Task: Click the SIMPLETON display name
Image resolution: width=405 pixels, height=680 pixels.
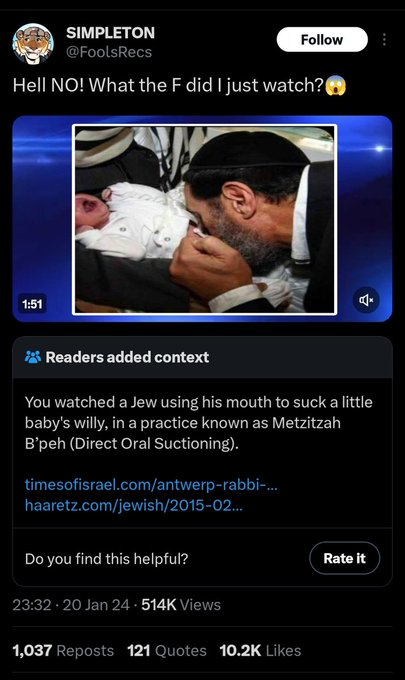Action: click(110, 33)
